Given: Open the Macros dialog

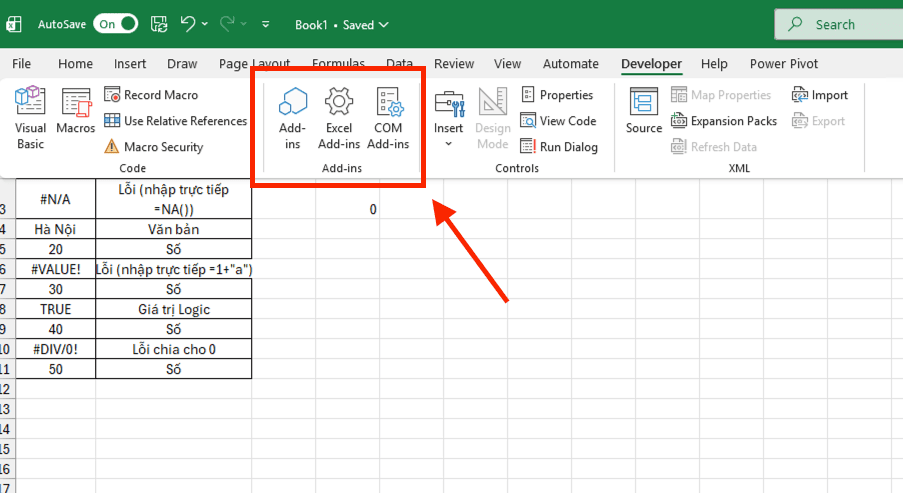Looking at the screenshot, I should [x=76, y=116].
